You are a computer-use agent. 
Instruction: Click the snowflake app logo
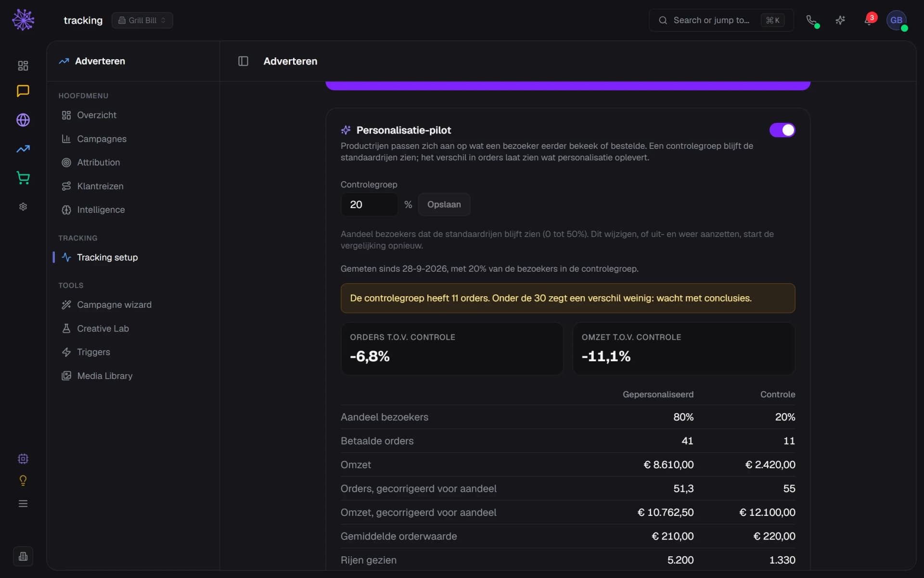point(23,20)
